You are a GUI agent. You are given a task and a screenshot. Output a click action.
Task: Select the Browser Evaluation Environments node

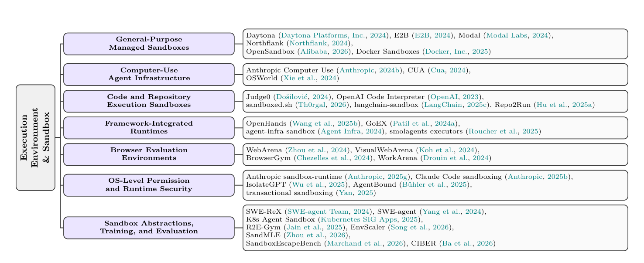pyautogui.click(x=149, y=154)
